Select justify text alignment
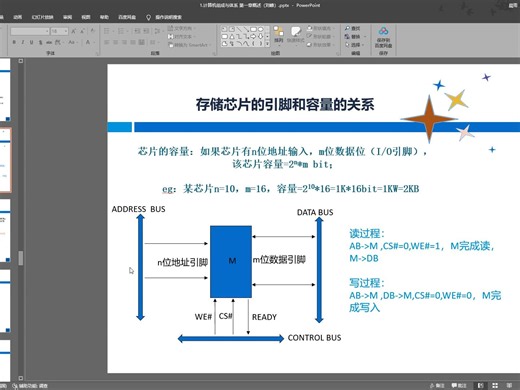This screenshot has height=390, width=520. coord(133,42)
